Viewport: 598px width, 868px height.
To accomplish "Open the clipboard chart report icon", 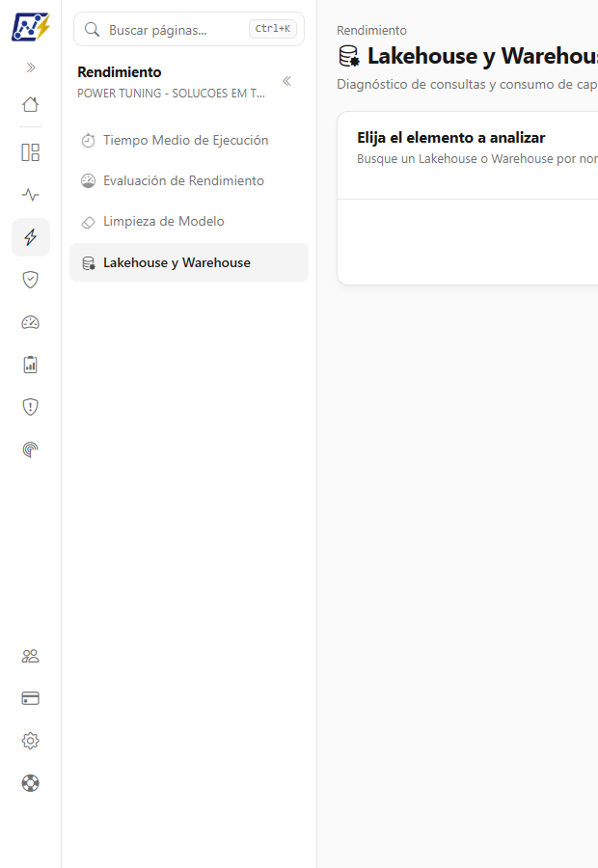I will [31, 365].
